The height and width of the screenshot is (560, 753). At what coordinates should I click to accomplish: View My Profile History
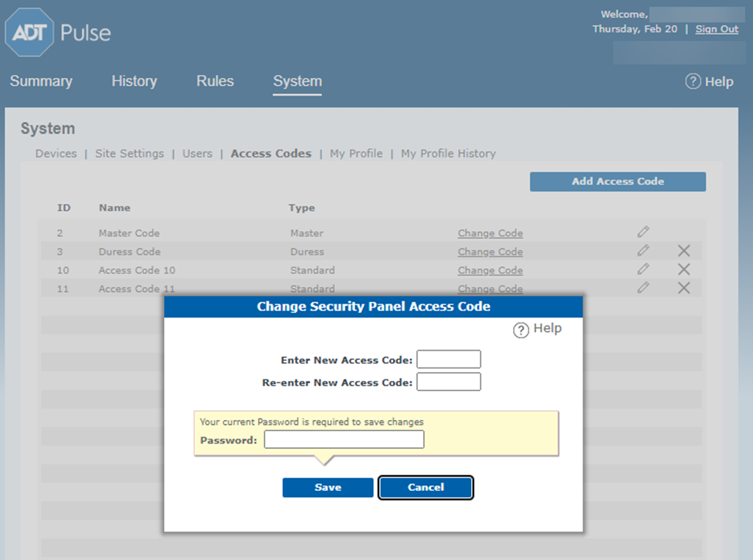click(x=449, y=154)
